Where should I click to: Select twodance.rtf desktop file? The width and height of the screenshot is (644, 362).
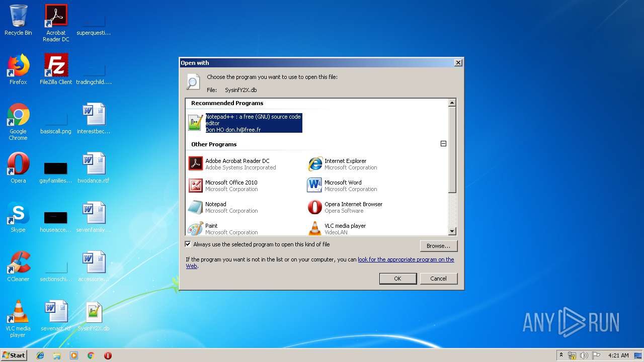[x=94, y=168]
